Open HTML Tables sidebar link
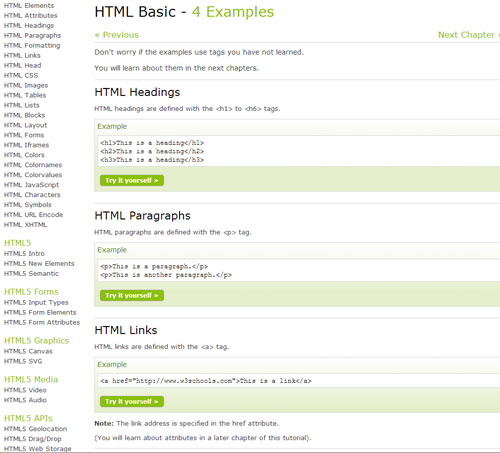Screen dimensions: 500x453 pos(25,95)
